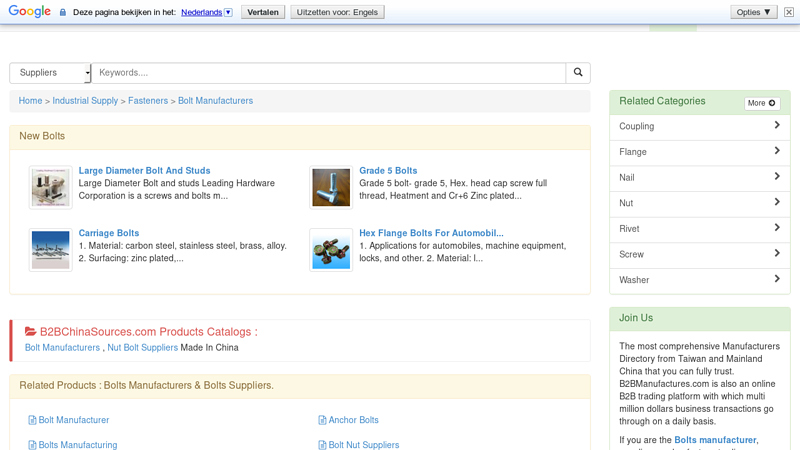Open Hex Flange Bolts product thumbnail
This screenshot has width=800, height=450.
pyautogui.click(x=331, y=250)
